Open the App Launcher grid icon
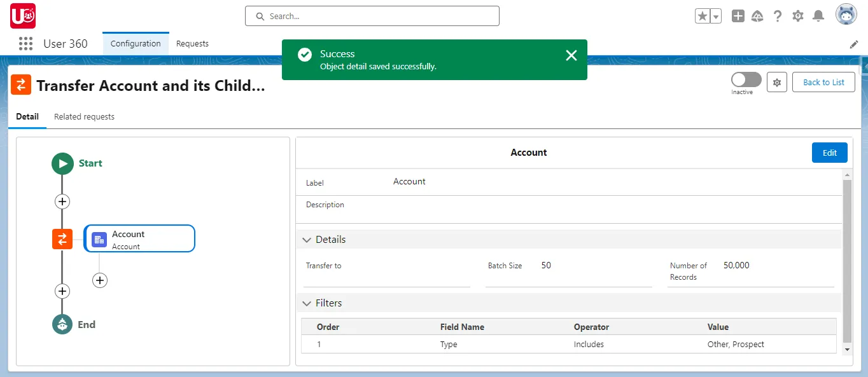 point(25,43)
